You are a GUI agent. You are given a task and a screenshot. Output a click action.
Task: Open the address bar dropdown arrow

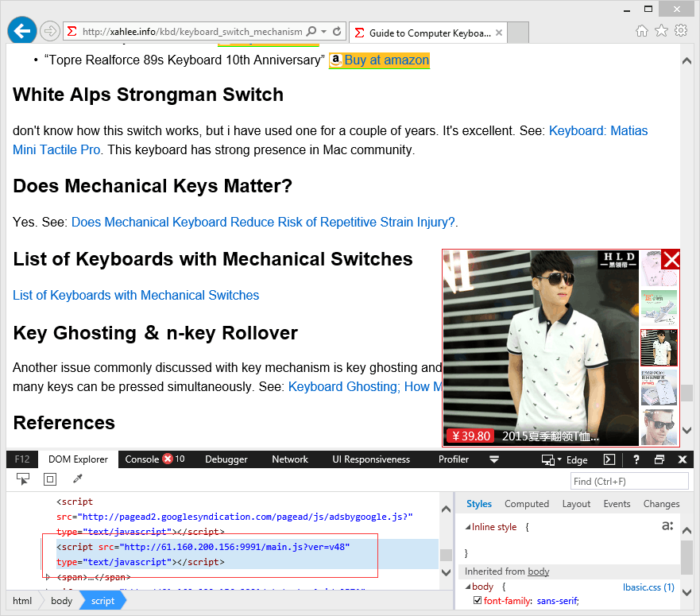click(x=323, y=31)
